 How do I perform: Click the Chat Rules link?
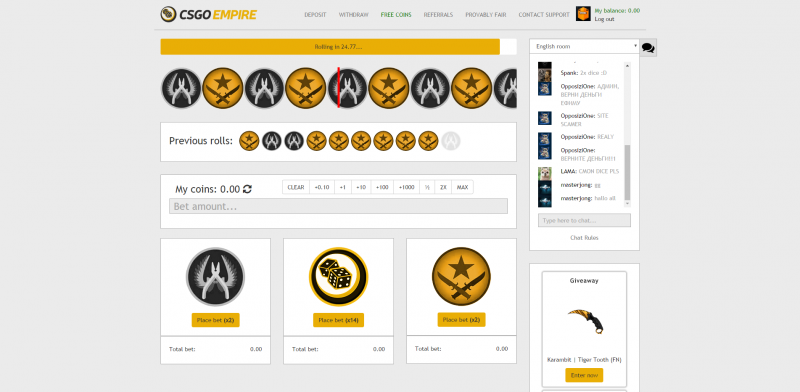(584, 238)
